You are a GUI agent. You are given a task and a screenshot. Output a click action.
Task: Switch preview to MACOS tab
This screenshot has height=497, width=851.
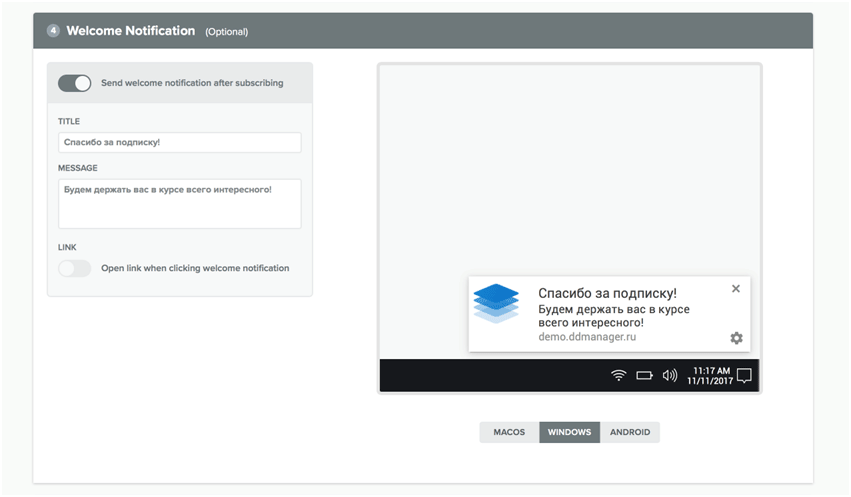coord(509,432)
